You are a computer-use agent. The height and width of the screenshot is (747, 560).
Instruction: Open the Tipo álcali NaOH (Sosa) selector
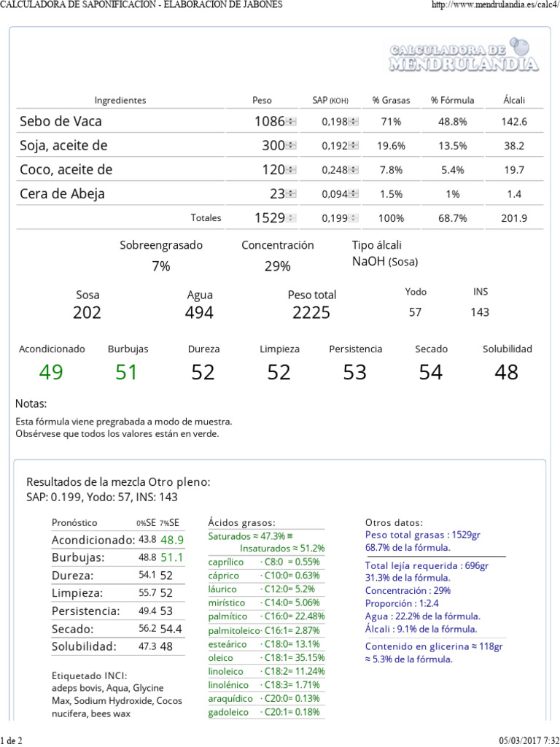(x=385, y=262)
